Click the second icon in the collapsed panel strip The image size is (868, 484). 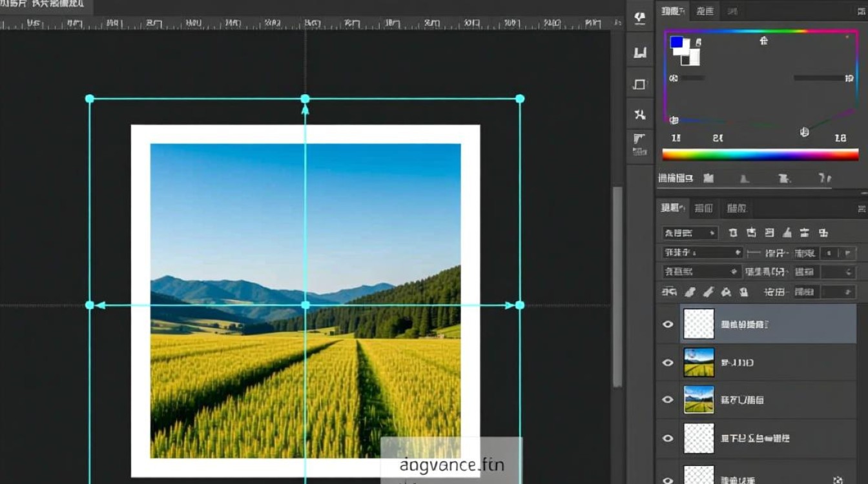(x=640, y=52)
